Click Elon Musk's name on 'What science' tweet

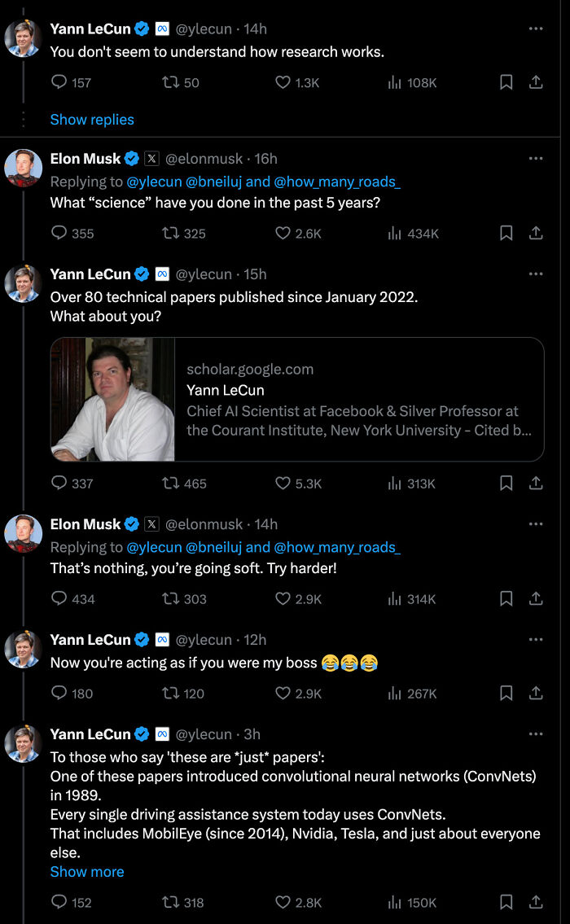pyautogui.click(x=85, y=159)
